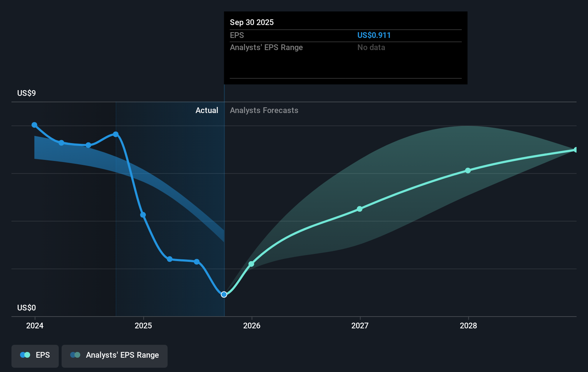588x372 pixels.
Task: Click 'Analysts' EPS Range' row label in tooltip
Action: tap(266, 47)
